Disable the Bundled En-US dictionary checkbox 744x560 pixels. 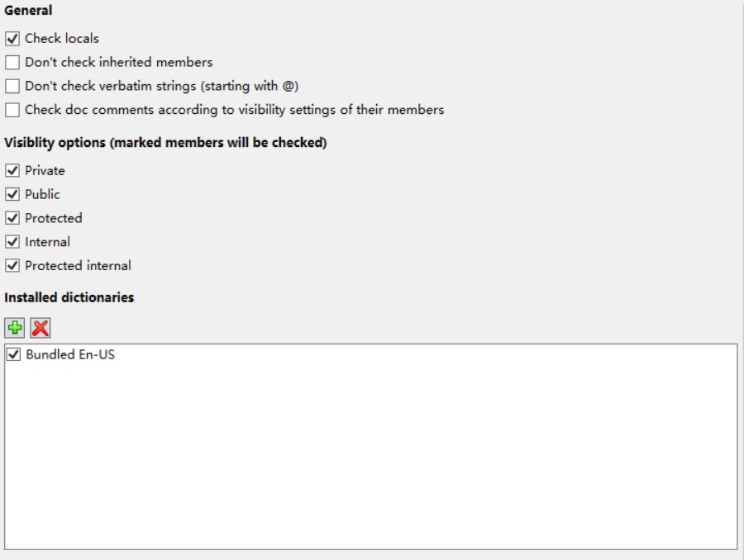coord(13,354)
